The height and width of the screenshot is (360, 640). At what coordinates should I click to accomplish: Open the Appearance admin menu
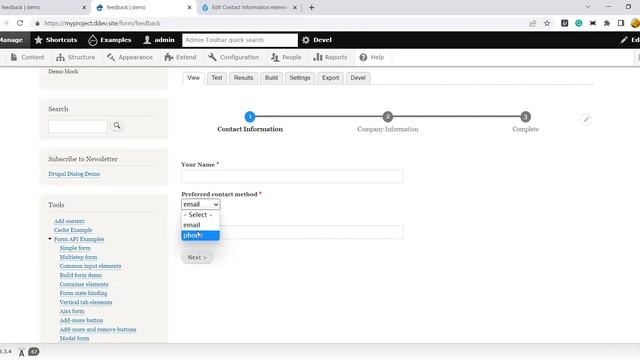pos(130,57)
